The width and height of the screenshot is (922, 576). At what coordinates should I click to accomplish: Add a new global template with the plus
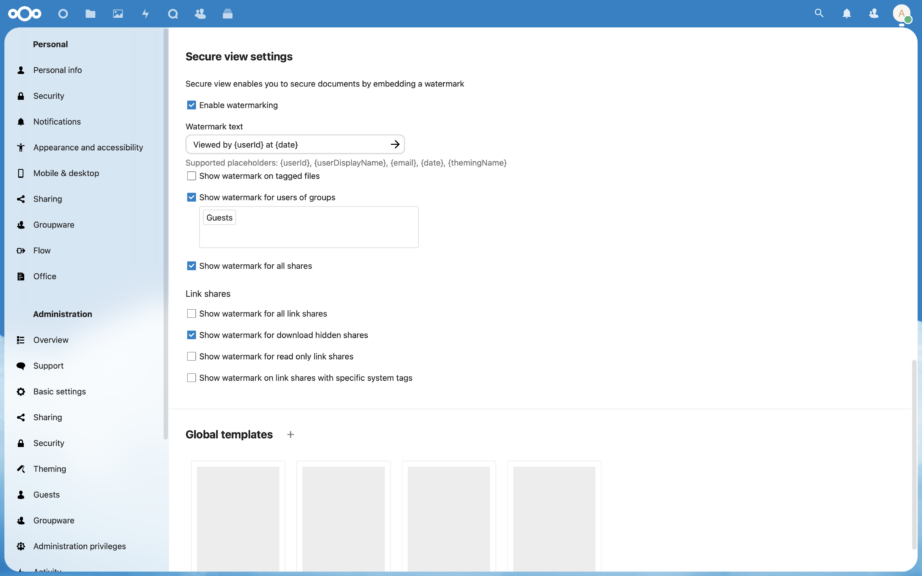point(289,434)
